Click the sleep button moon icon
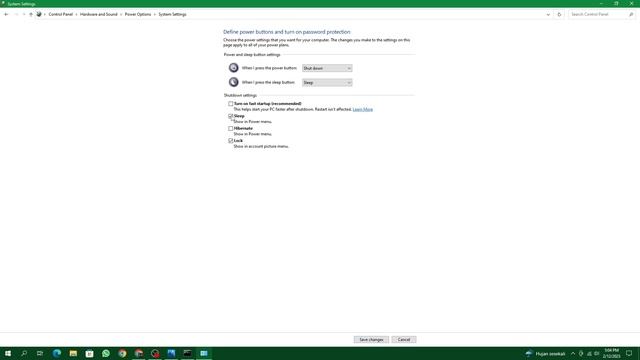Screen dimensions: 640x360 coord(233,82)
